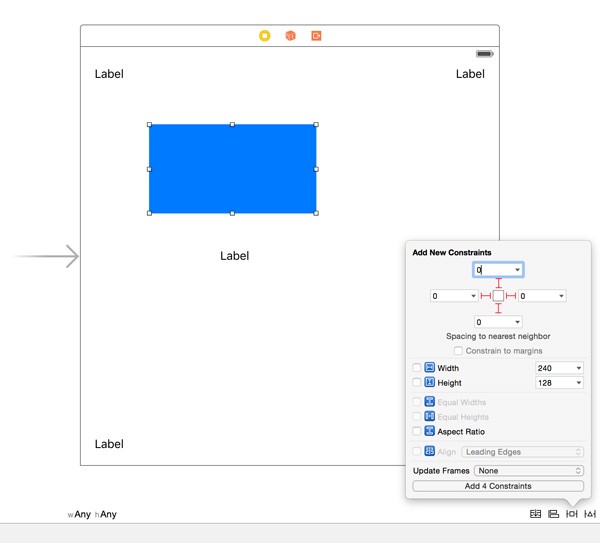Open the Stack button at the canvas bottom
Image resolution: width=600 pixels, height=543 pixels.
coord(535,514)
